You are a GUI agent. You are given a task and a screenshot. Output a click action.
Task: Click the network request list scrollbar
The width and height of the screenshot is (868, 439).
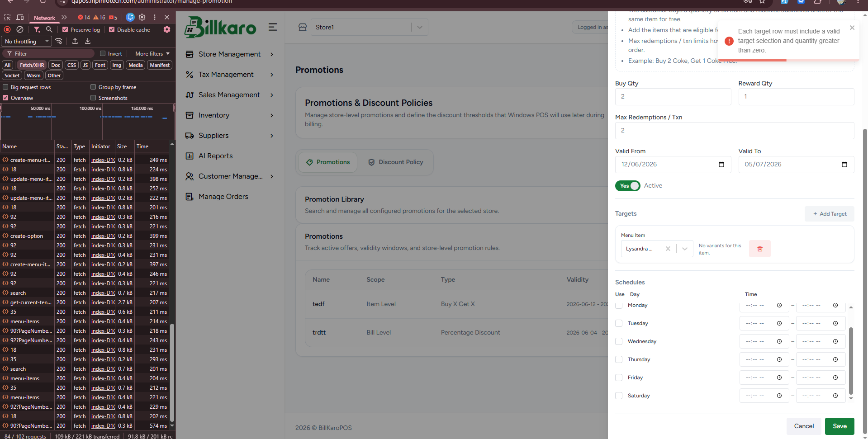coord(172,373)
